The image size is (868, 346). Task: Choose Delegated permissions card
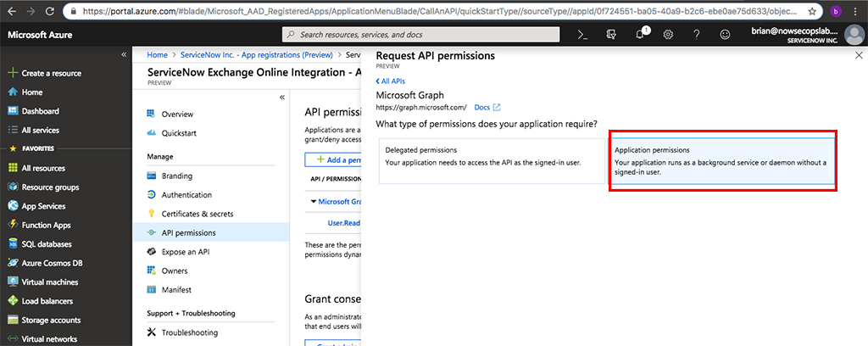pos(492,160)
